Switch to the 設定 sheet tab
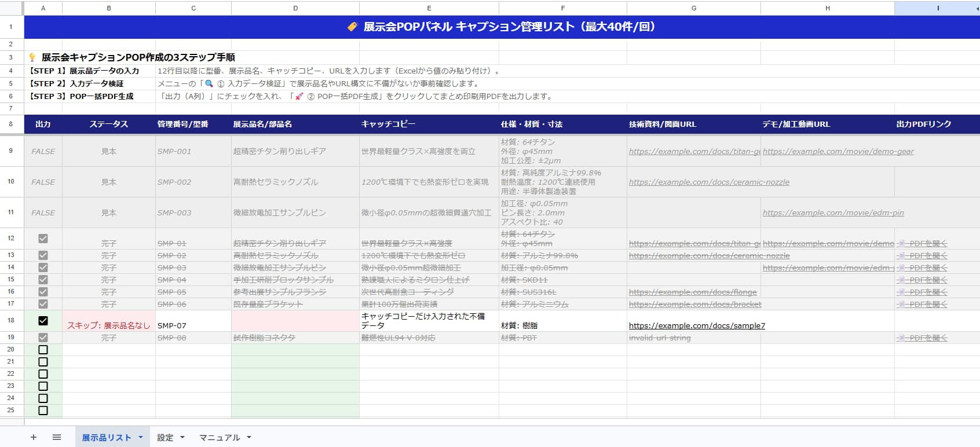This screenshot has height=447, width=980. point(165,438)
